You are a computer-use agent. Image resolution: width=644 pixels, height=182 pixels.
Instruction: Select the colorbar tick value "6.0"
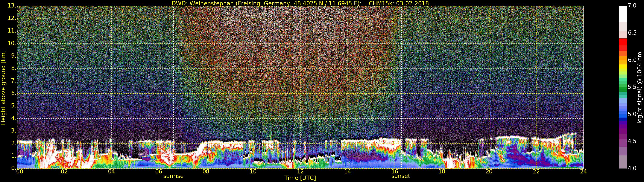click(632, 60)
